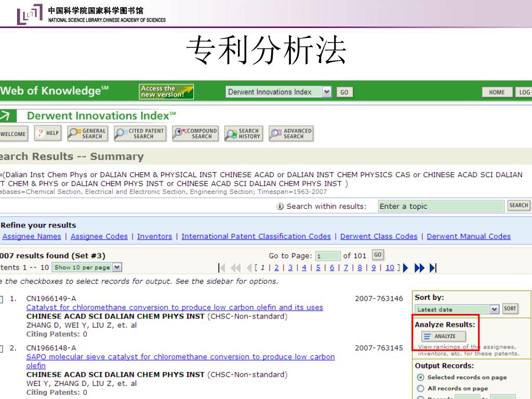
Task: Refine results by Inventors
Action: 154,236
